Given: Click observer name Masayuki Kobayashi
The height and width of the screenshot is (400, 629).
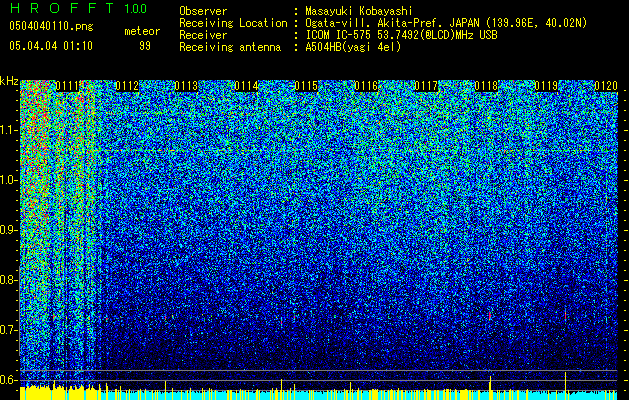Looking at the screenshot, I should 358,11.
